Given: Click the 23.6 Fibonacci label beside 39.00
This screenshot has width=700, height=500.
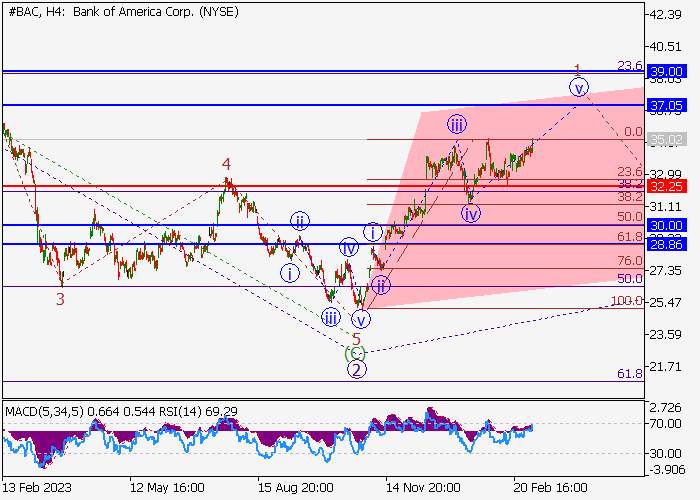Looking at the screenshot, I should point(630,66).
